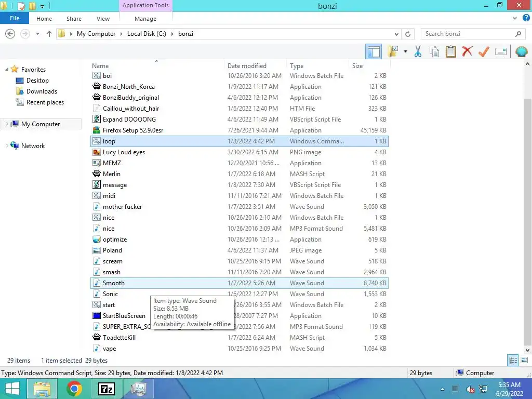This screenshot has height=399, width=532.
Task: Delete selection with the red X icon
Action: pos(467,51)
